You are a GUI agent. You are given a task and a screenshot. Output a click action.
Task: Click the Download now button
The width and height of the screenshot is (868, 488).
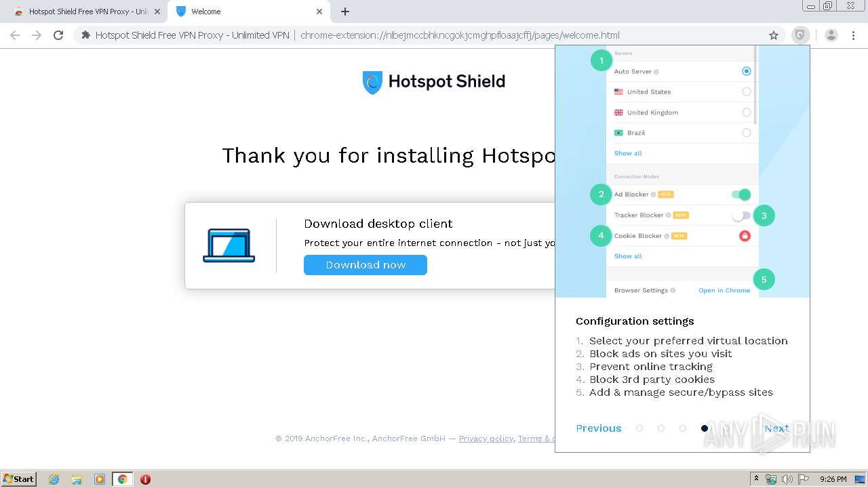coord(366,265)
